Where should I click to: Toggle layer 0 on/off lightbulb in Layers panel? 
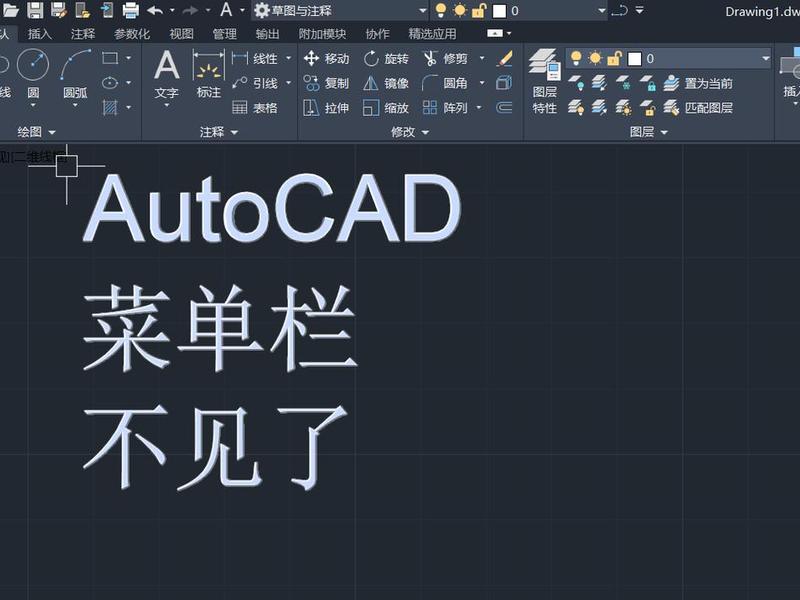click(576, 58)
